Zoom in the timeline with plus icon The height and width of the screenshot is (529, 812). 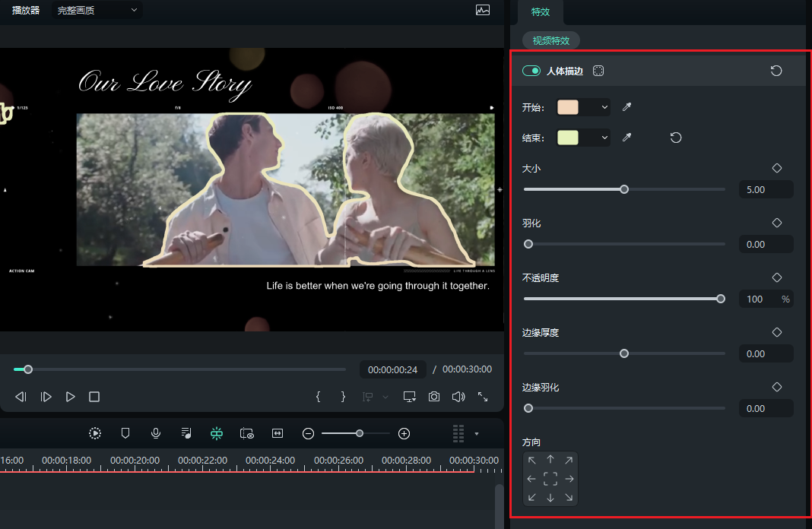[x=404, y=433]
